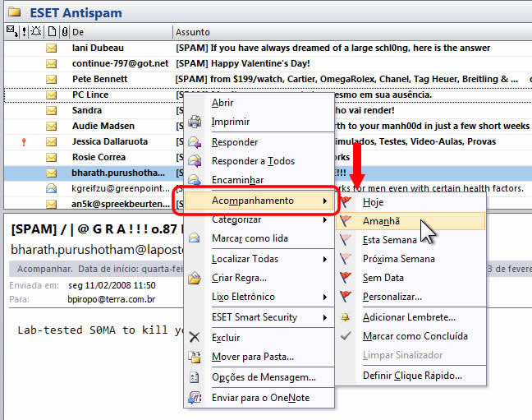The width and height of the screenshot is (532, 420).
Task: Flag message for Amanhã
Action: click(410, 221)
